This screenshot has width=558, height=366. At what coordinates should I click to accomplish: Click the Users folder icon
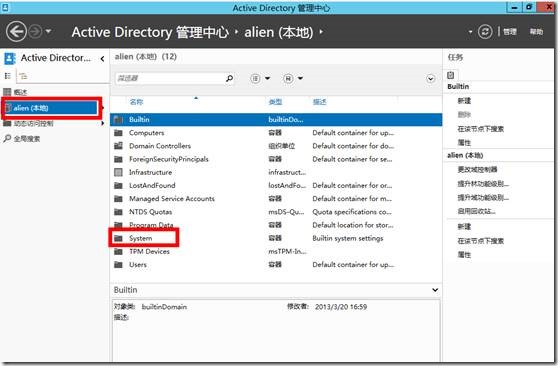pos(118,265)
